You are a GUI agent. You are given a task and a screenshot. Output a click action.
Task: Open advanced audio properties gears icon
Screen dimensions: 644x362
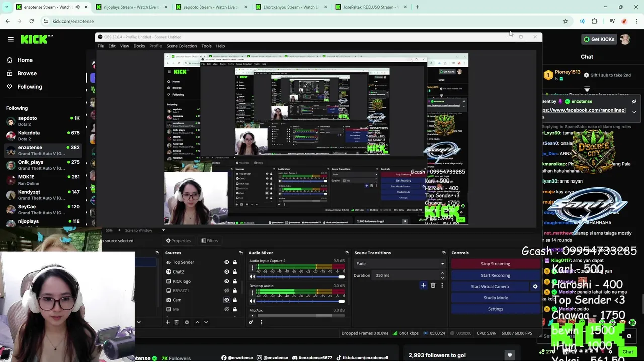coord(251,322)
